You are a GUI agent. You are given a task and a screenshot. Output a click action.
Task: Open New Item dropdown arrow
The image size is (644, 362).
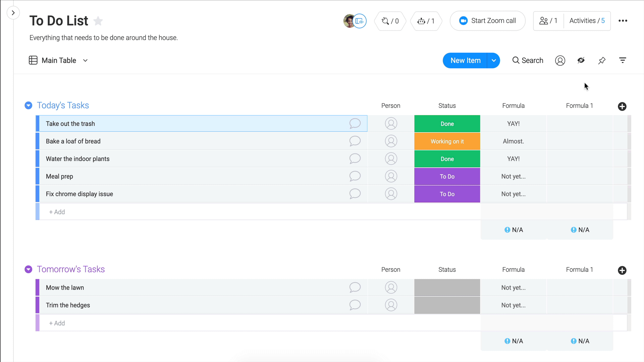pyautogui.click(x=493, y=61)
